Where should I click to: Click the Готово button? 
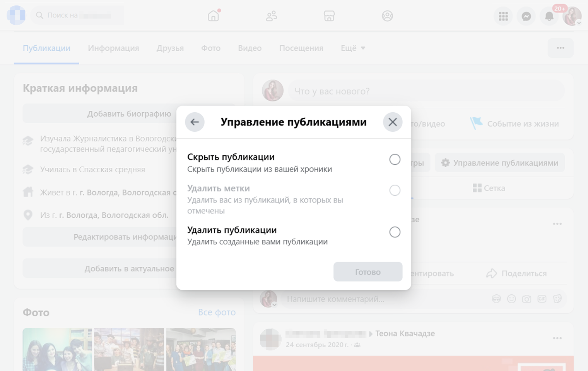tap(368, 272)
